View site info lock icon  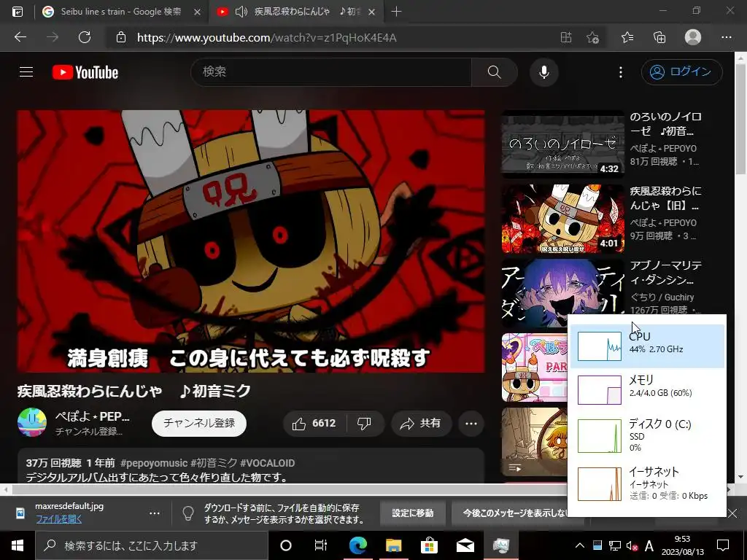pos(121,37)
